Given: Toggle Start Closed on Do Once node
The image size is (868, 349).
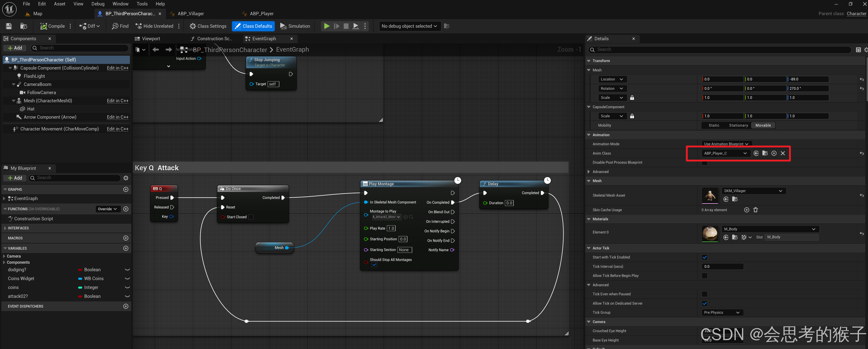Looking at the screenshot, I should click(x=251, y=217).
